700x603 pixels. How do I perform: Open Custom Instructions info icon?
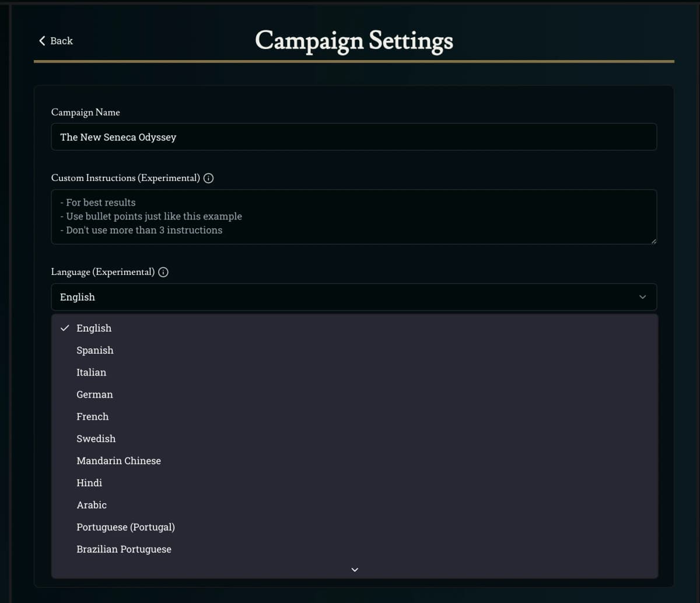point(208,178)
